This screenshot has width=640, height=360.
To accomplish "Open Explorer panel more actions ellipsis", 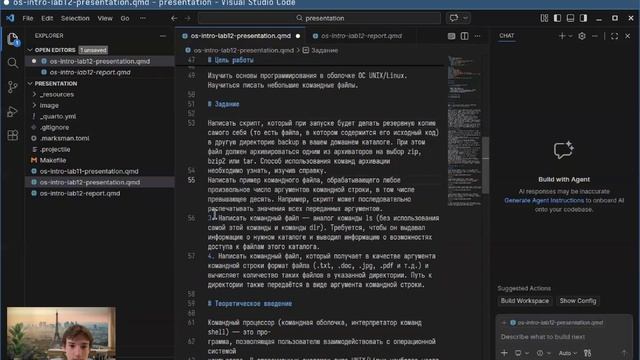I will [163, 36].
